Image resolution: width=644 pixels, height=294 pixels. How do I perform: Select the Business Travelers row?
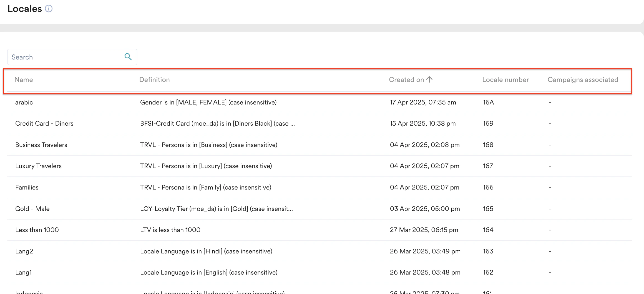point(41,145)
